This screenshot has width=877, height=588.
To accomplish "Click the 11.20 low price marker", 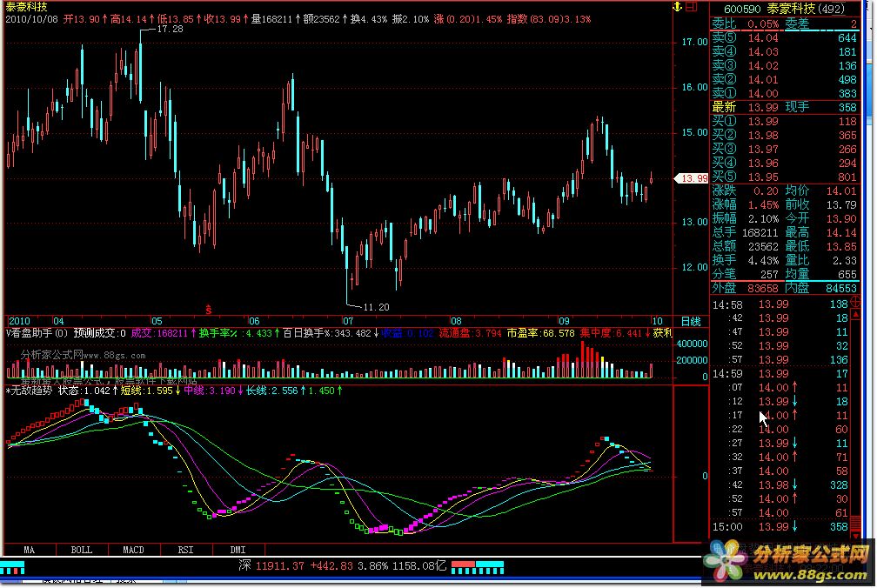I will 377,307.
